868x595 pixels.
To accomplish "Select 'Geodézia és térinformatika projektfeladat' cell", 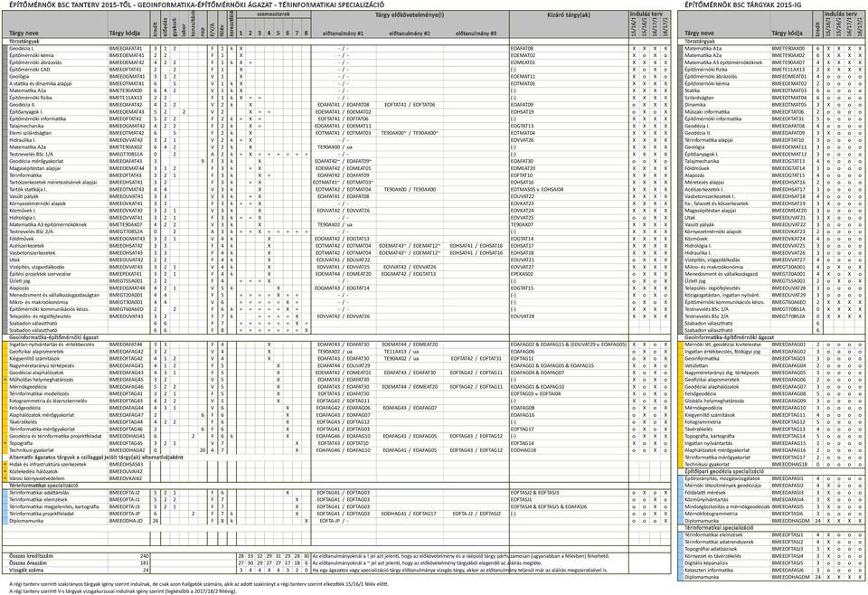I will [x=55, y=436].
